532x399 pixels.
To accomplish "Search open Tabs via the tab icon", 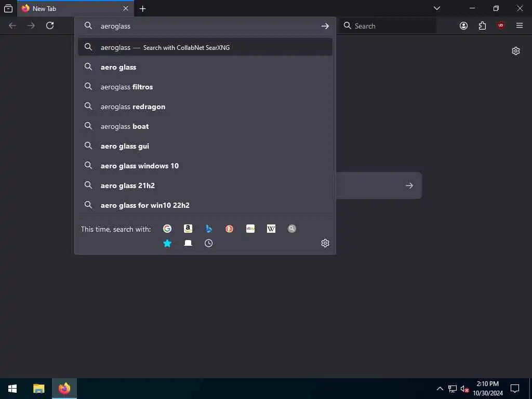I will click(188, 243).
